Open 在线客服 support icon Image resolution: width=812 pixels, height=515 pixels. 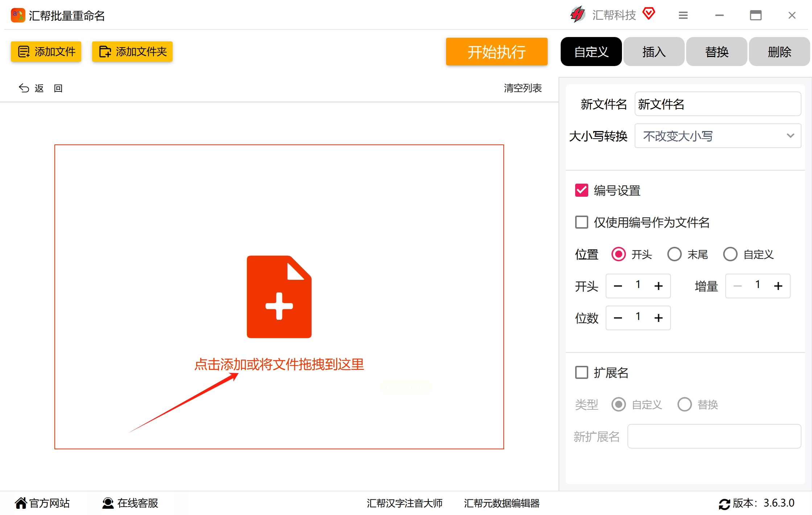pyautogui.click(x=108, y=503)
